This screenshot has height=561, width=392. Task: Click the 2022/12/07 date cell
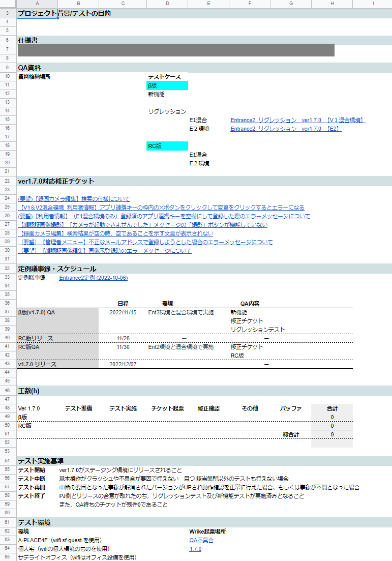point(123,364)
